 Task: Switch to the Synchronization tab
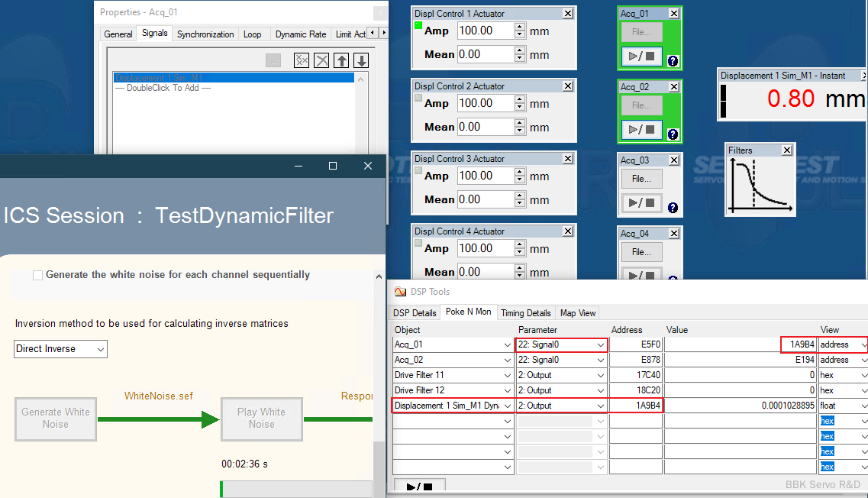[x=205, y=34]
